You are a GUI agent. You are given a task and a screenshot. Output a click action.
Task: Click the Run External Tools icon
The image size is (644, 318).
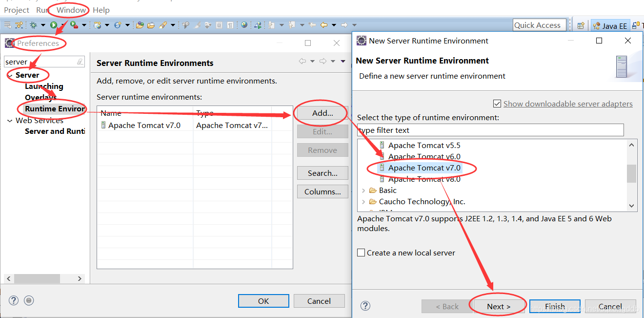74,25
